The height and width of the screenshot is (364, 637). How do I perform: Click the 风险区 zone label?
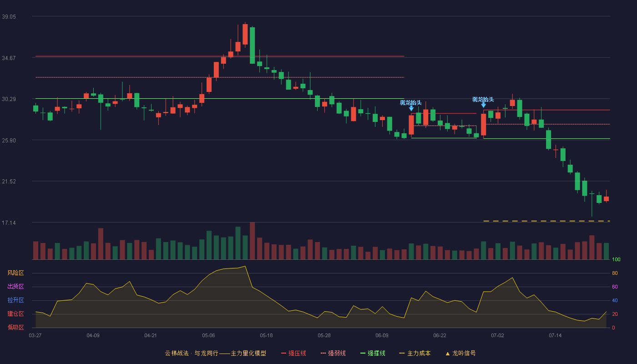pos(15,273)
